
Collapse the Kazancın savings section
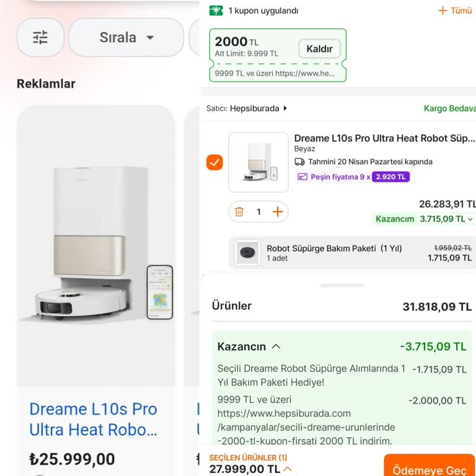click(276, 347)
